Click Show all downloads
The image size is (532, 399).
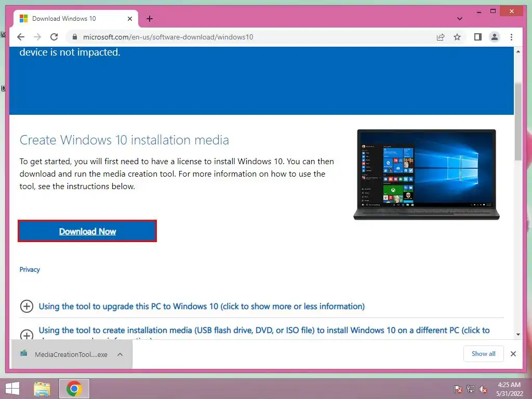(x=484, y=353)
